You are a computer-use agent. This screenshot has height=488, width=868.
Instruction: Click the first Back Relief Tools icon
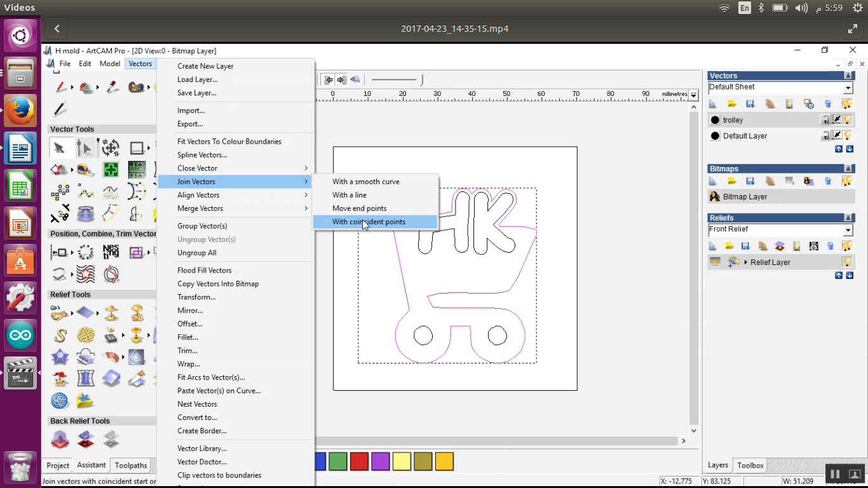(x=60, y=439)
